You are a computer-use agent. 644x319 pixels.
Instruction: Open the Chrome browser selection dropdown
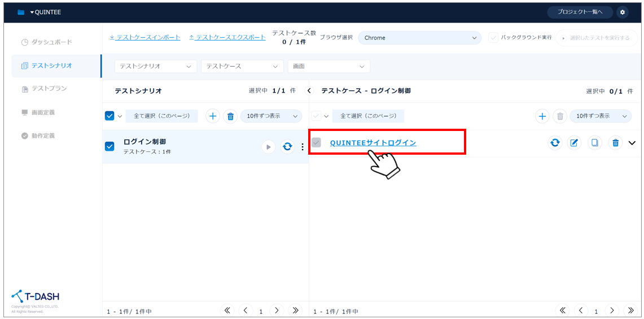(x=419, y=38)
